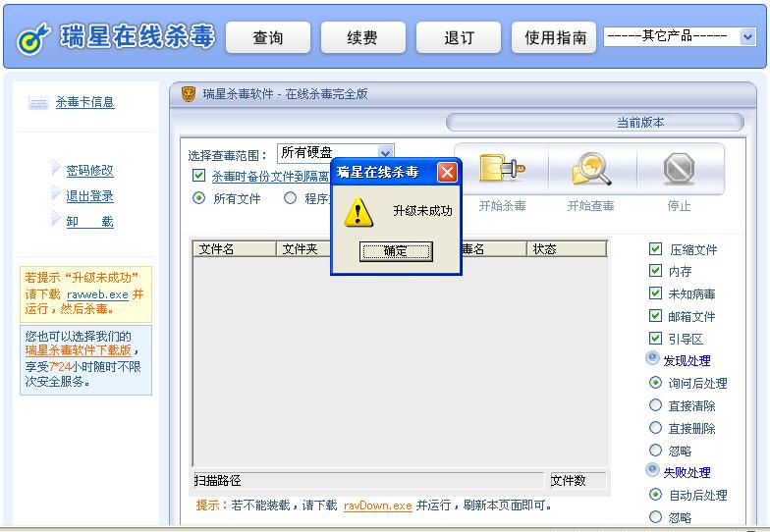Image resolution: width=770 pixels, height=532 pixels.
Task: Open the 续费 tab
Action: pyautogui.click(x=363, y=37)
